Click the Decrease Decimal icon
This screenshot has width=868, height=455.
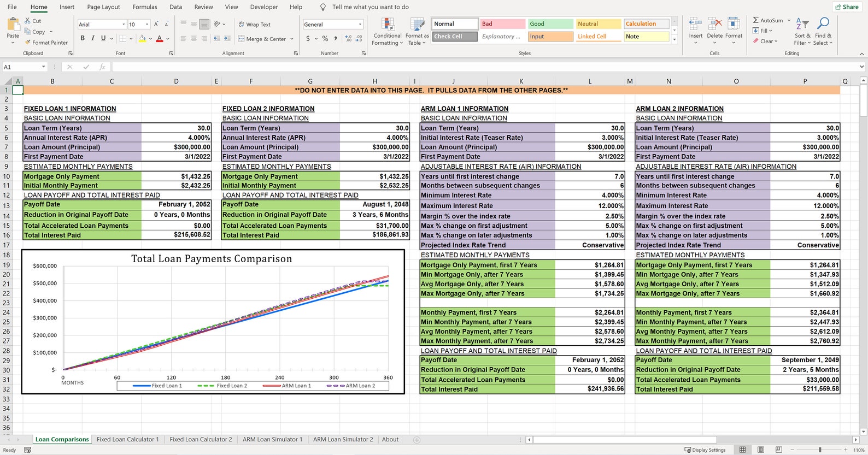[359, 38]
